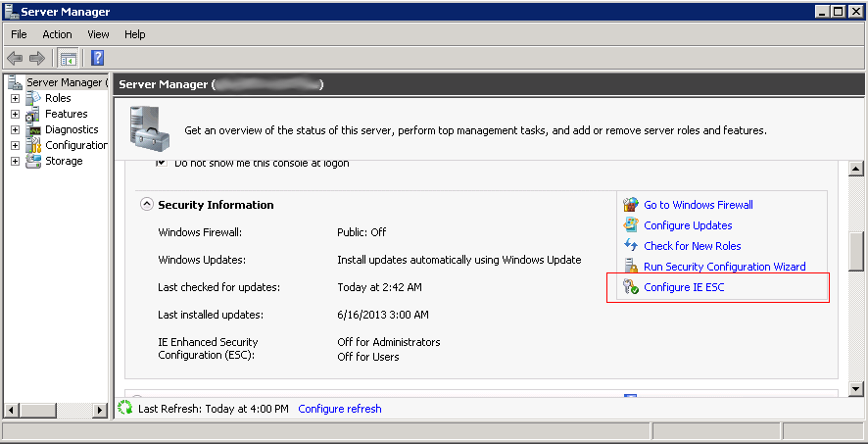868x444 pixels.
Task: Click the Configuration tools icon in tree
Action: pyautogui.click(x=33, y=146)
